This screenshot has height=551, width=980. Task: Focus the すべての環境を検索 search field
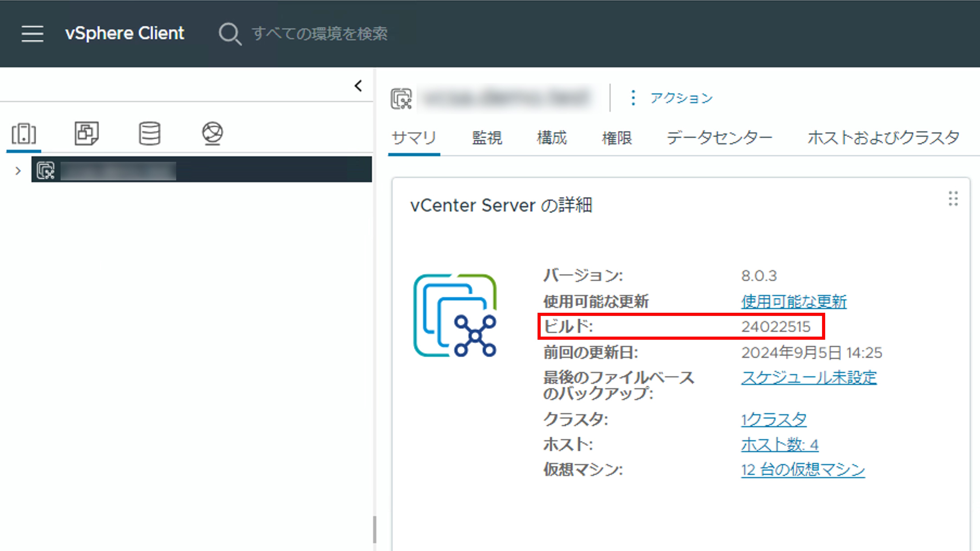pyautogui.click(x=319, y=33)
